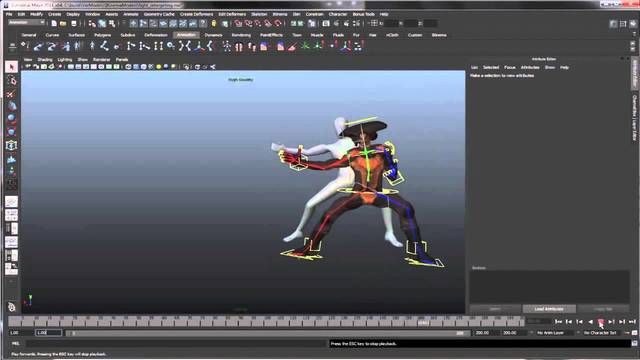Click the selection lock icon

pos(213,24)
